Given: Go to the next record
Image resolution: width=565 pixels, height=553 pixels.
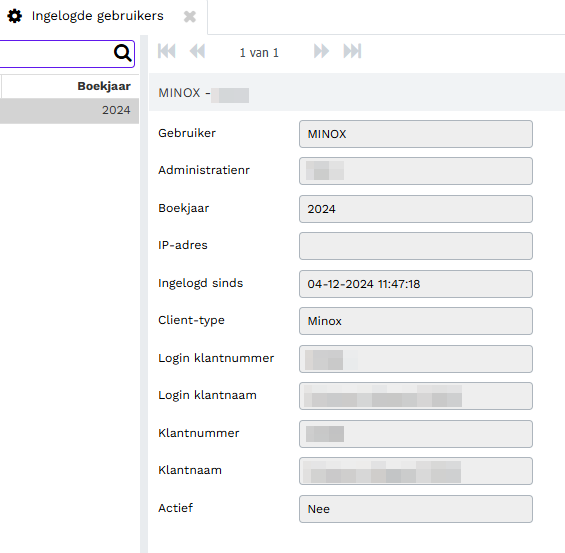Looking at the screenshot, I should coord(321,51).
